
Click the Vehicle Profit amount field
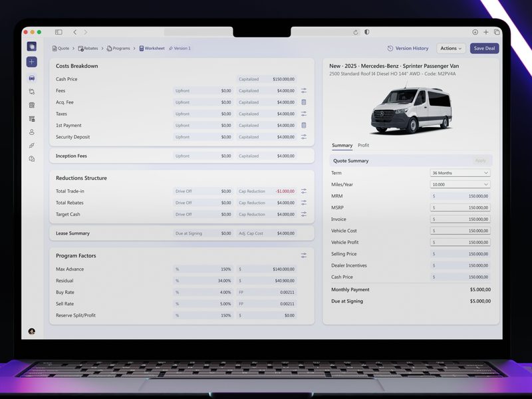tap(460, 242)
